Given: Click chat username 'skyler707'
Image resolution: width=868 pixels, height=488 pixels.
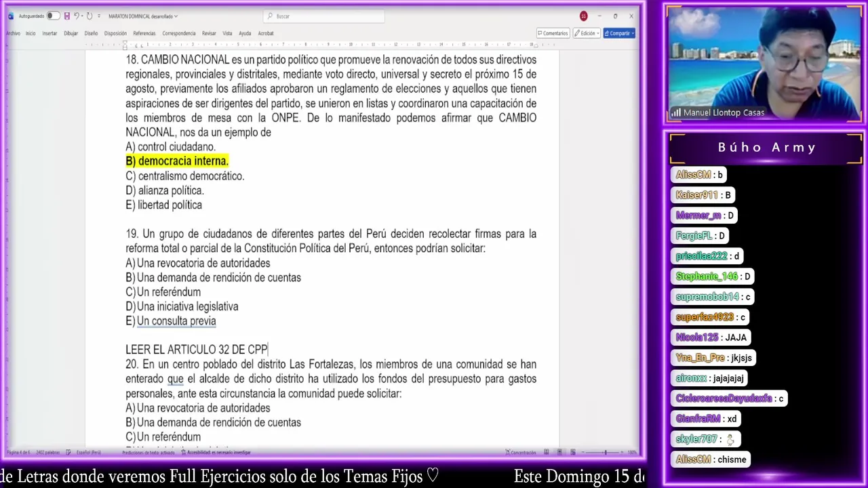Looking at the screenshot, I should (x=696, y=439).
